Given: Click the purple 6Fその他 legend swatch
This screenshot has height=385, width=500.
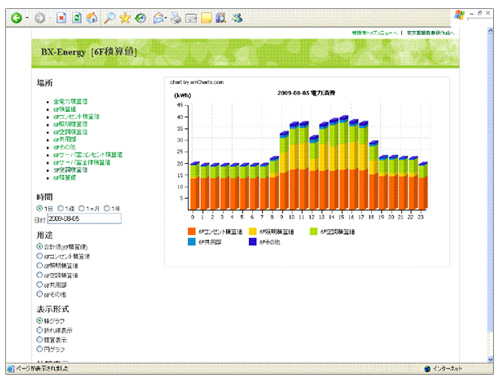Looking at the screenshot, I should (x=253, y=242).
